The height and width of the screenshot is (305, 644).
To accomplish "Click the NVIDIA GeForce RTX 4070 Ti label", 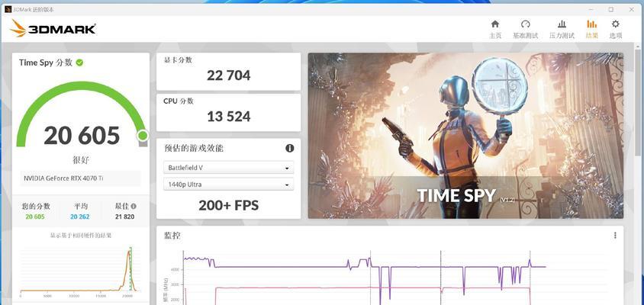I will pyautogui.click(x=63, y=178).
